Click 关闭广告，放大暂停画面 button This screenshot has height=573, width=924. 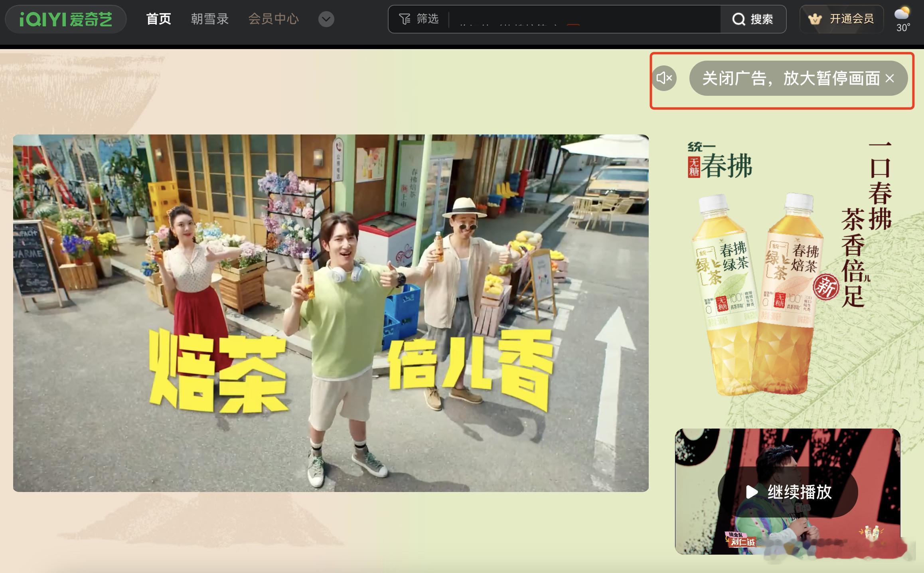tap(798, 78)
